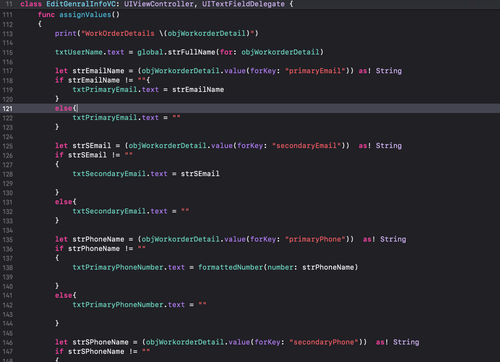500x362 pixels.
Task: Click gutter line number 128
Action: click(x=7, y=174)
